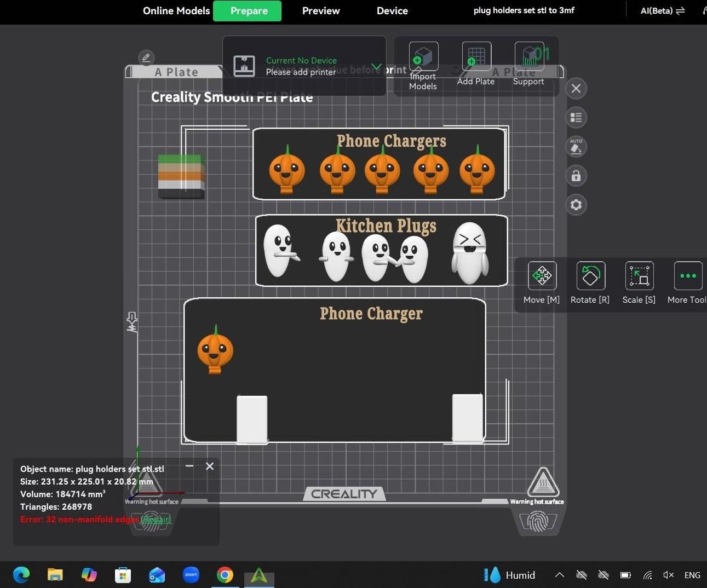The height and width of the screenshot is (588, 707).
Task: Click the project title 'plug holders set stl to 3mf'
Action: (524, 10)
